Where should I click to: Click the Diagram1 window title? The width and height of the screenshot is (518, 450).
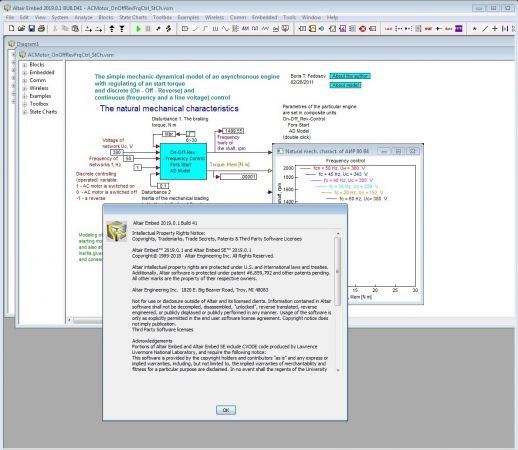(28, 44)
